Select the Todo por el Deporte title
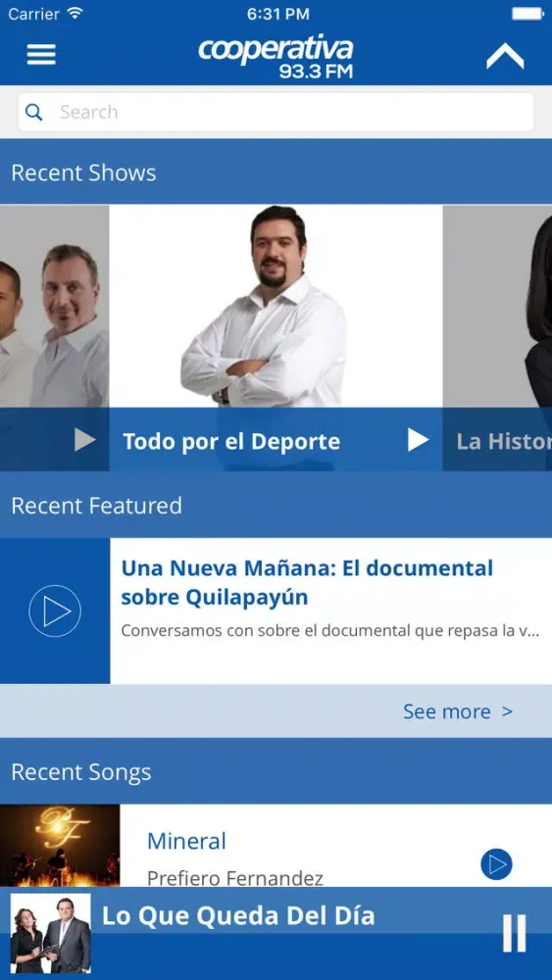Image resolution: width=552 pixels, height=980 pixels. point(231,441)
